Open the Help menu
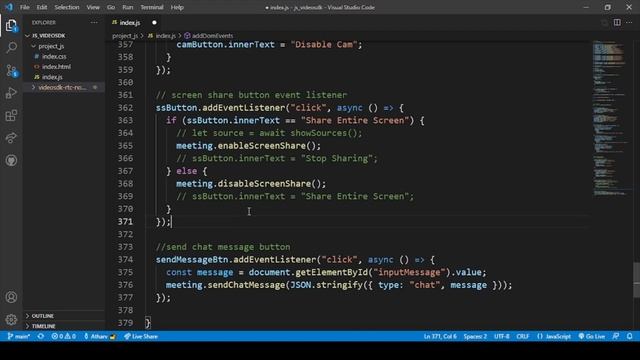This screenshot has height=360, width=640. coord(177,7)
